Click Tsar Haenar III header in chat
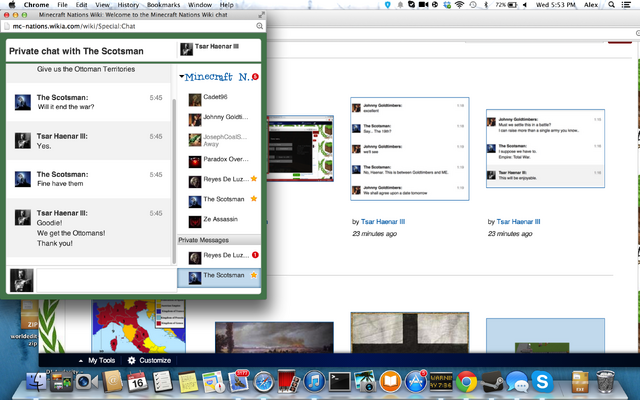This screenshot has height=400, width=640. pos(219,49)
